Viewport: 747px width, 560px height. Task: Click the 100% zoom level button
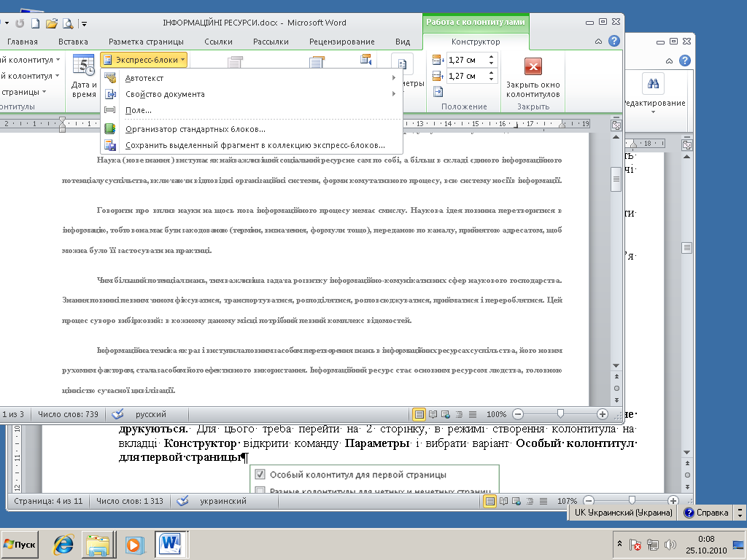(496, 414)
